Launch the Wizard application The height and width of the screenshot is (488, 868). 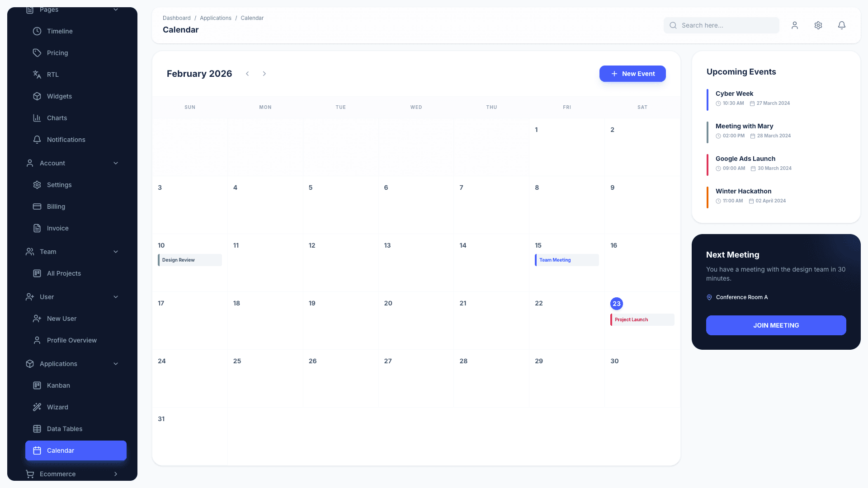[x=57, y=407]
